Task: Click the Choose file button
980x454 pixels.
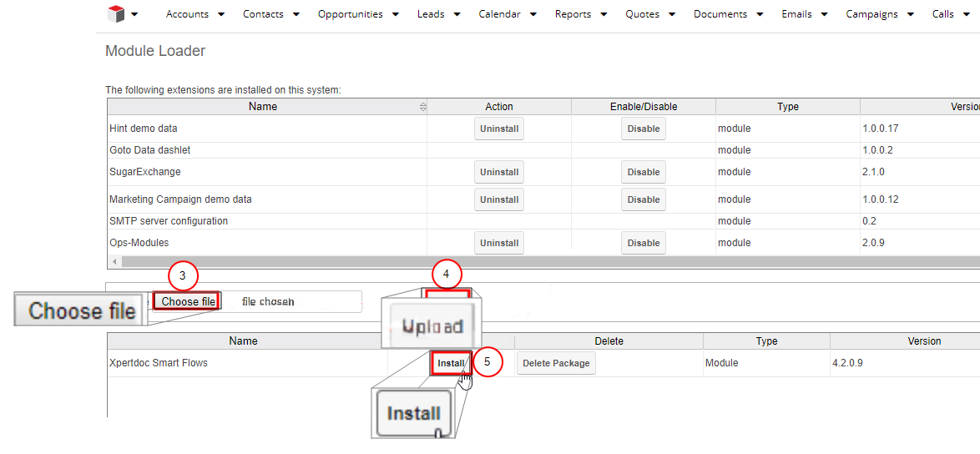Action: (x=188, y=301)
